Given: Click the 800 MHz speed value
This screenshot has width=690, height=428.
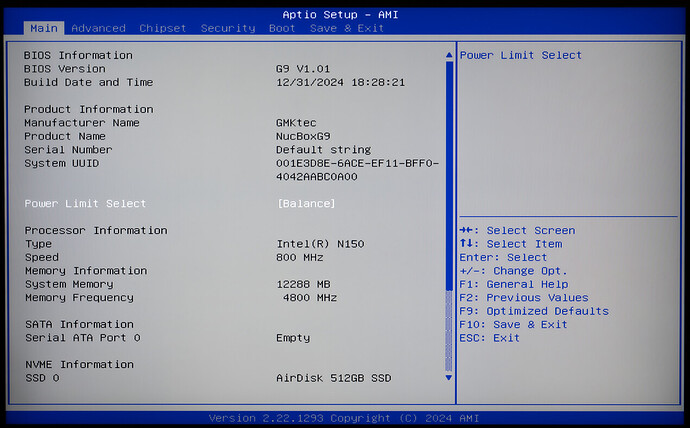Looking at the screenshot, I should point(300,257).
